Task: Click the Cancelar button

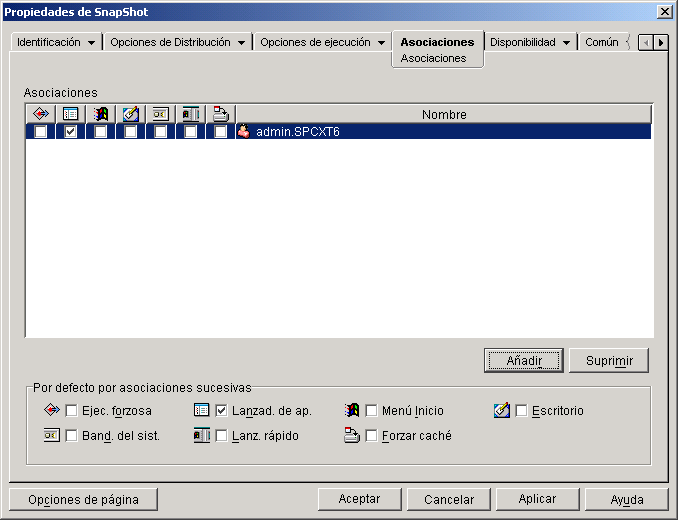Action: (449, 499)
